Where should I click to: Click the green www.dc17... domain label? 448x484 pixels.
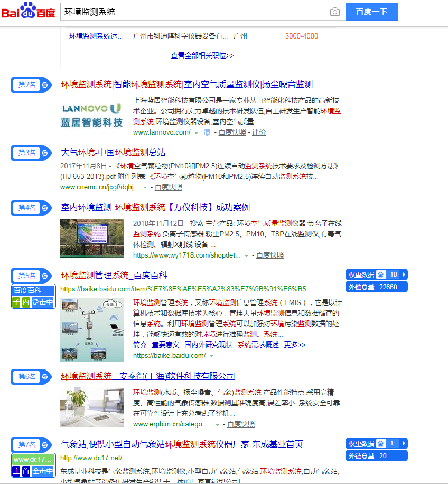pyautogui.click(x=33, y=459)
